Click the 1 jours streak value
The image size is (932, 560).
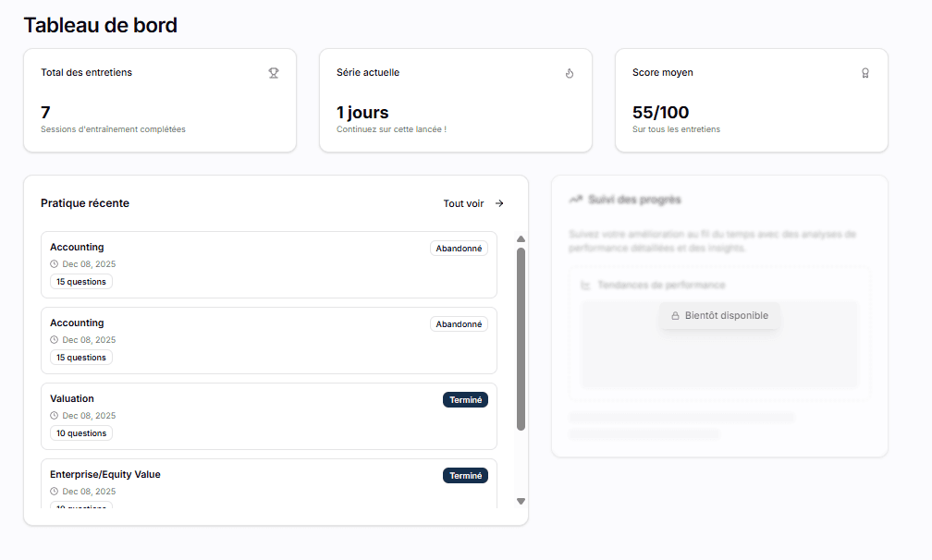(362, 113)
